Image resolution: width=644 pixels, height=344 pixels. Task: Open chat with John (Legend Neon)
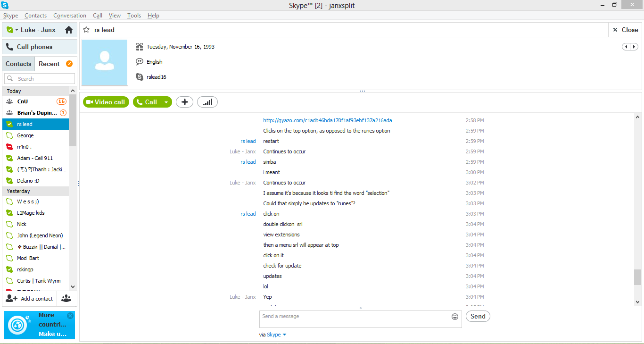pyautogui.click(x=35, y=235)
